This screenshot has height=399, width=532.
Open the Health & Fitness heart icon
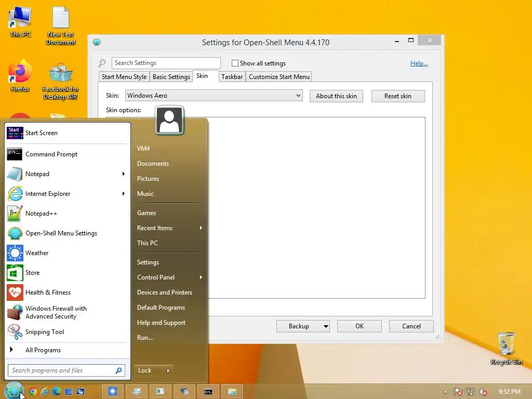[x=15, y=292]
